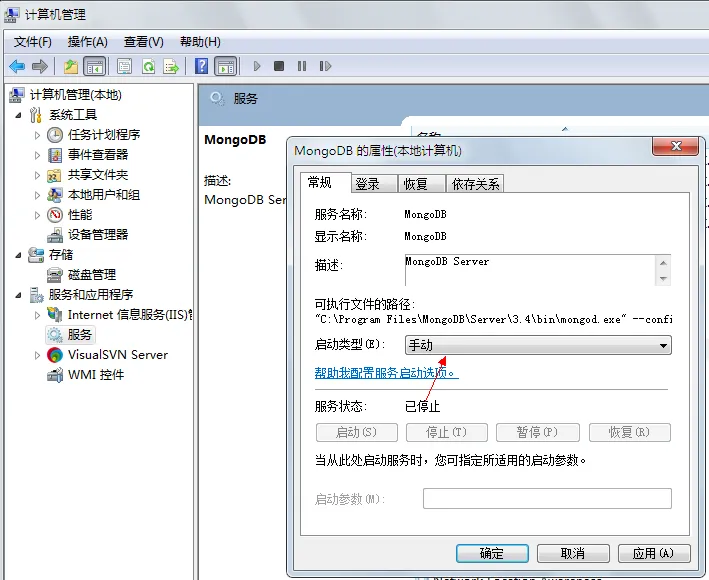Collapse the 系统工具 tree node
This screenshot has height=580, width=709.
(18, 115)
